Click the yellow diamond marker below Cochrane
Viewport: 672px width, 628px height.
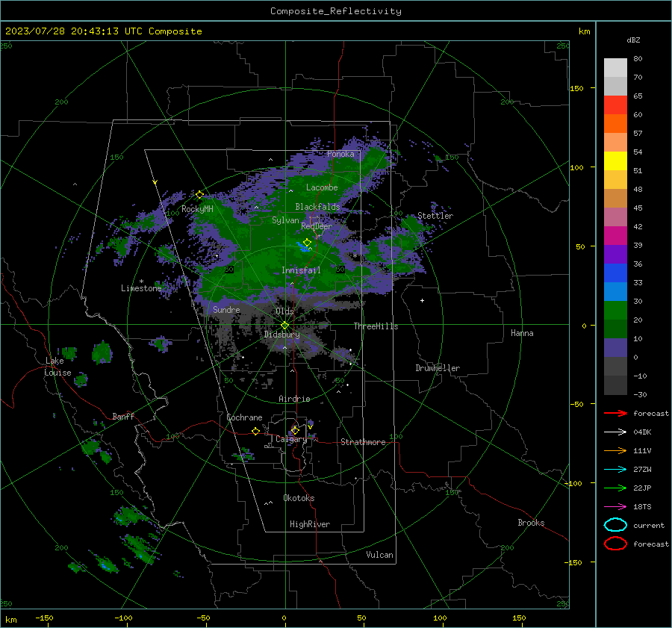256,431
